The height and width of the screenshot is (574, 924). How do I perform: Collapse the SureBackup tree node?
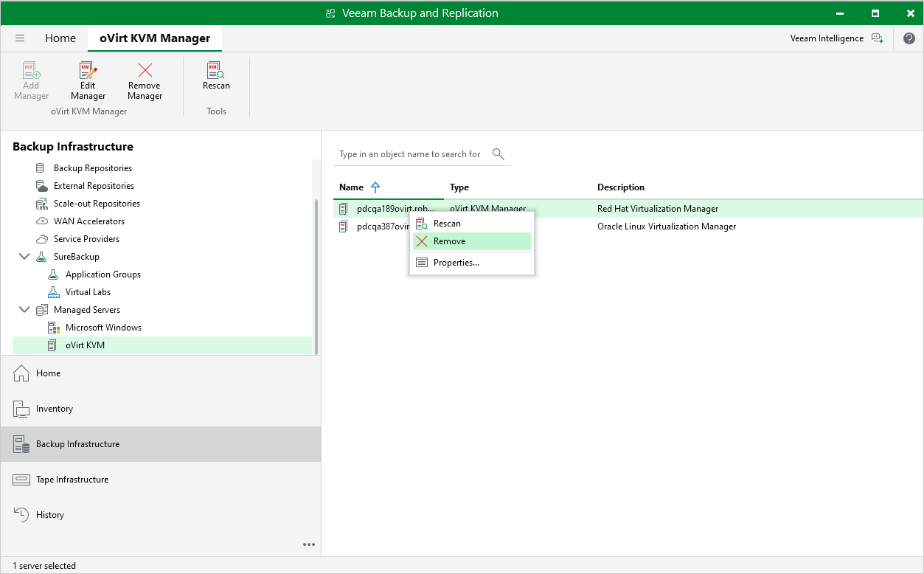(24, 256)
